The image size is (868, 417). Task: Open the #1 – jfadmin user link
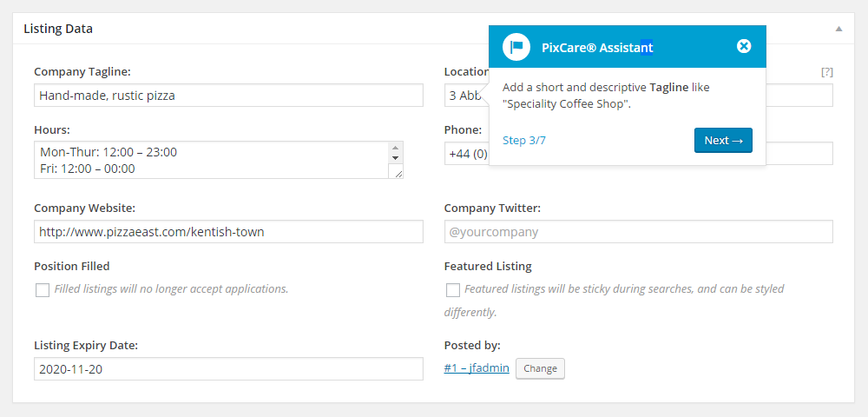click(477, 368)
